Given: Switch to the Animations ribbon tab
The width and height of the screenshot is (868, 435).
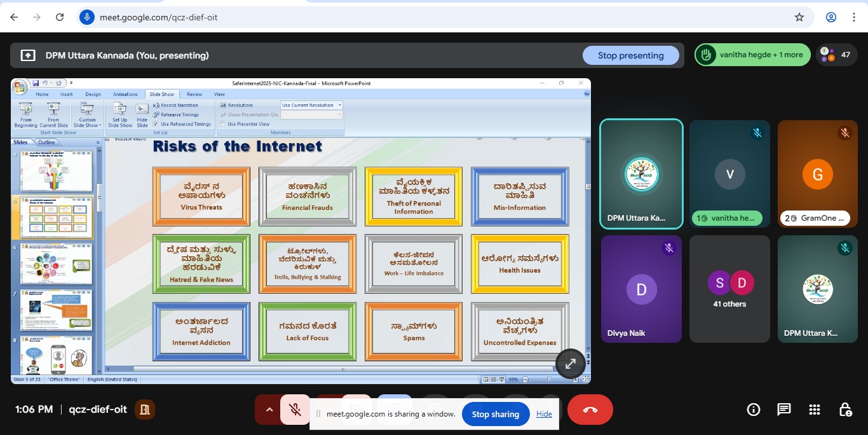Looking at the screenshot, I should click(x=125, y=94).
